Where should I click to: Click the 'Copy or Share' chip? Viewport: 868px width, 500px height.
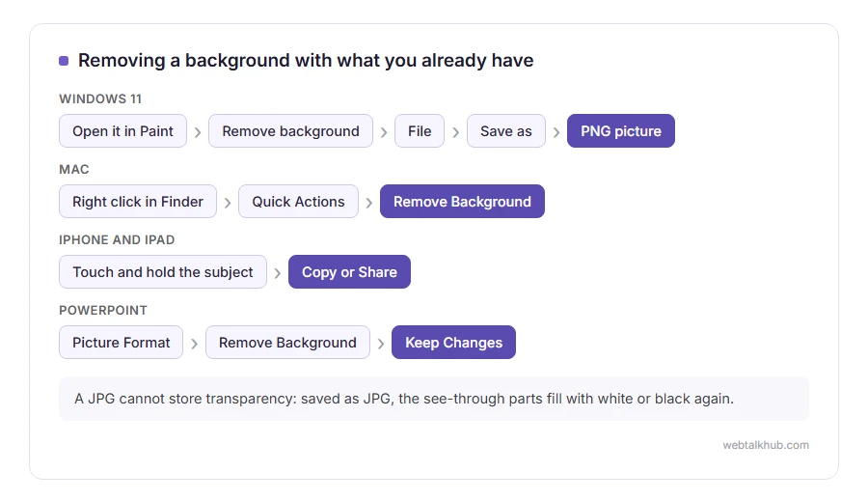pos(349,272)
